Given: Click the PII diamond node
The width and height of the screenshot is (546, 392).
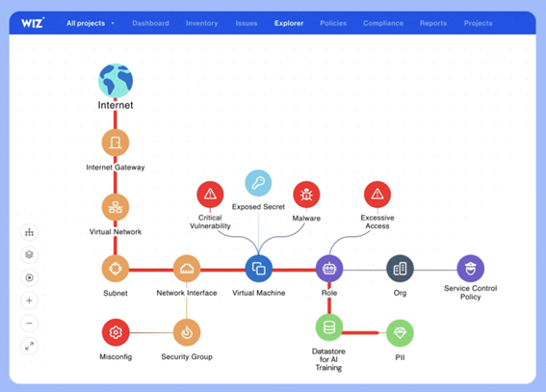Looking at the screenshot, I should [x=400, y=333].
